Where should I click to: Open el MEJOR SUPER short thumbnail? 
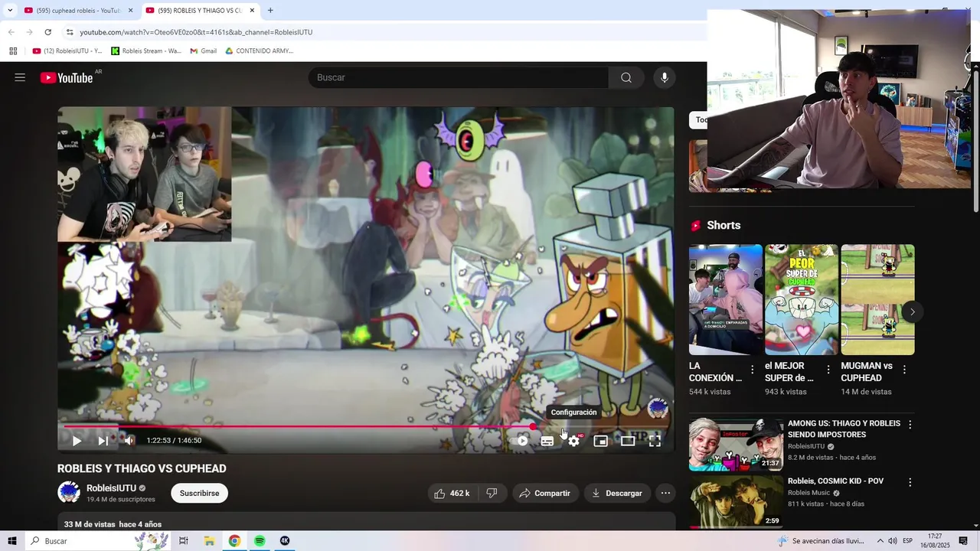802,299
